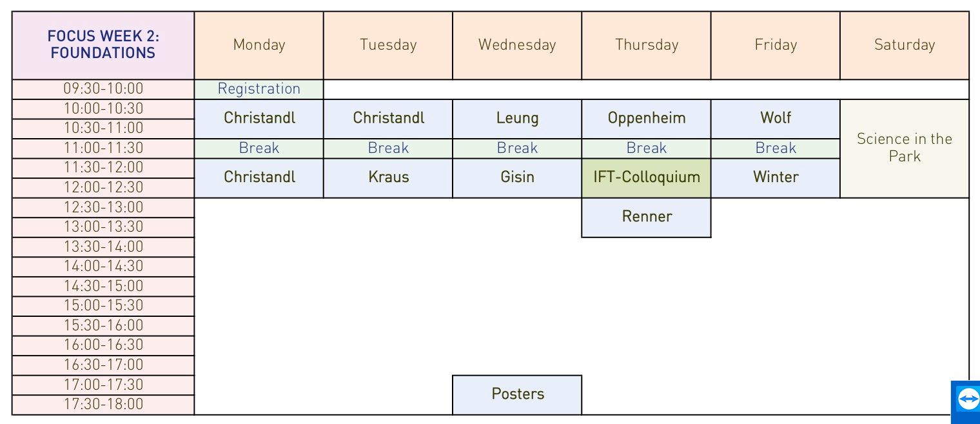This screenshot has width=980, height=424.
Task: Select the Leung talk on Wednesday
Action: click(x=517, y=119)
